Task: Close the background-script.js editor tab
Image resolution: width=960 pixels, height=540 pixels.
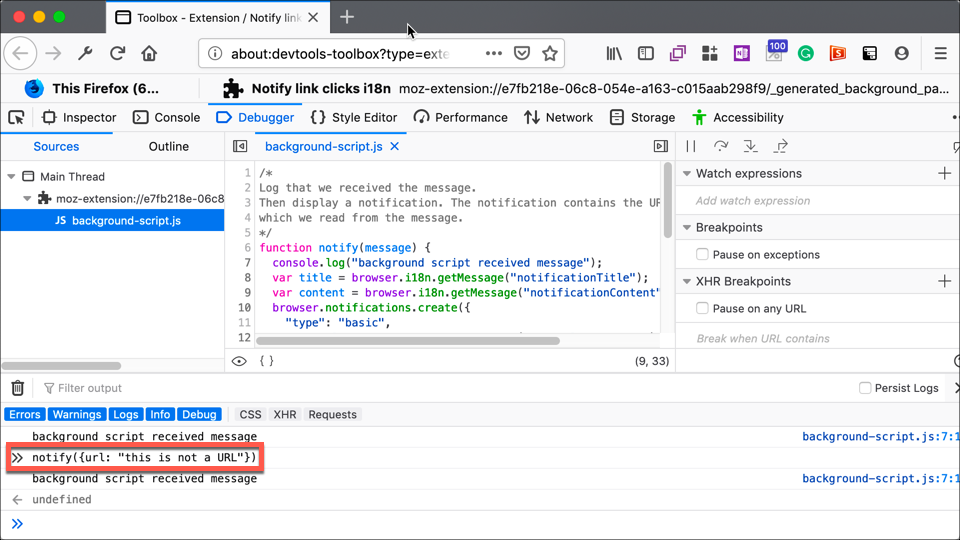Action: click(x=395, y=146)
